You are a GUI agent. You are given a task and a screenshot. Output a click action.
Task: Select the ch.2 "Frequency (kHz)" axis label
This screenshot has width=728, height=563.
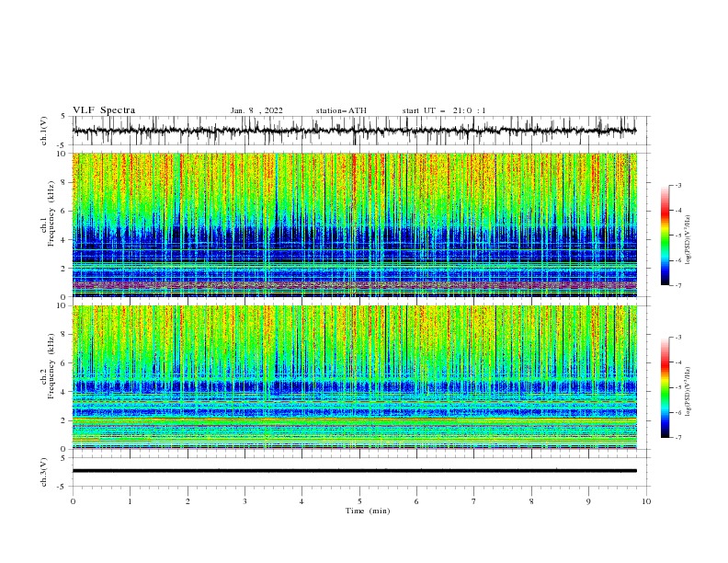[51, 366]
